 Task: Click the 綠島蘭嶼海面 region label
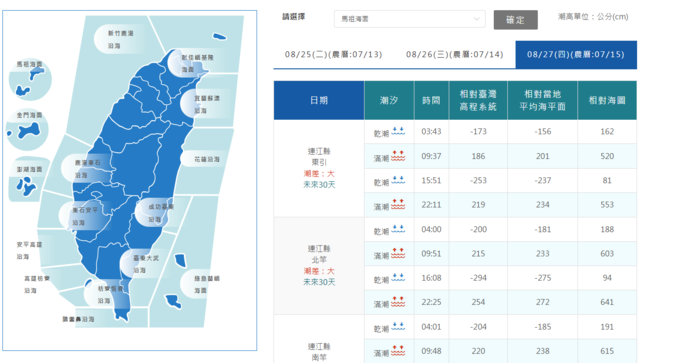[207, 284]
